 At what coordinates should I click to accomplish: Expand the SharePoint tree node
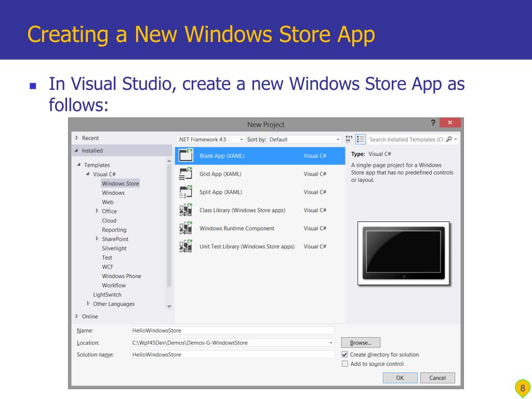(97, 239)
